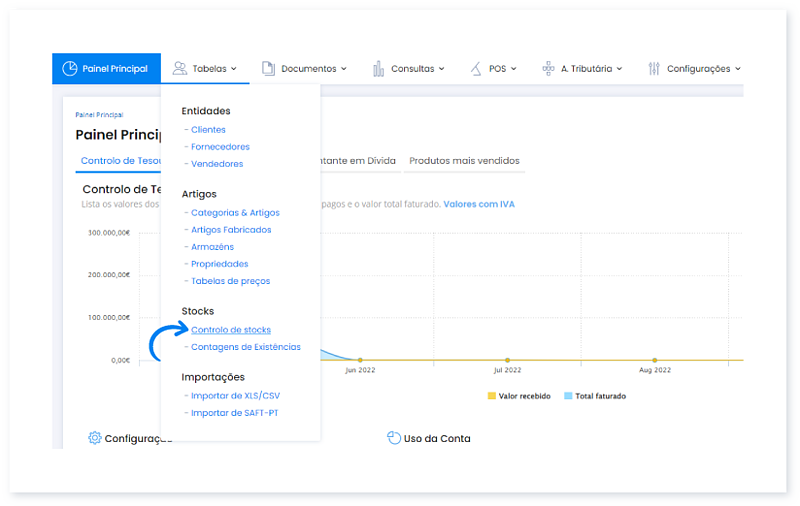Open the Configurações menu label
The height and width of the screenshot is (506, 800).
(698, 68)
